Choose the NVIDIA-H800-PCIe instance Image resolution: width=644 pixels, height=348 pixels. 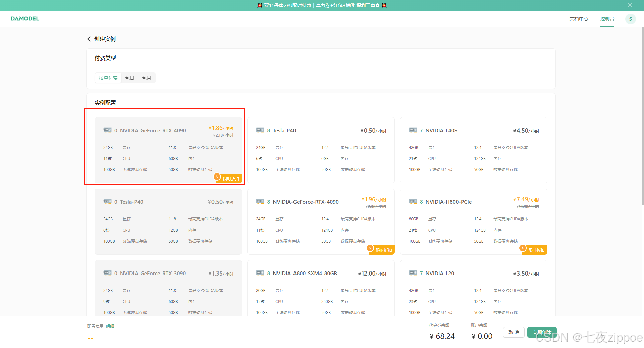pos(474,221)
